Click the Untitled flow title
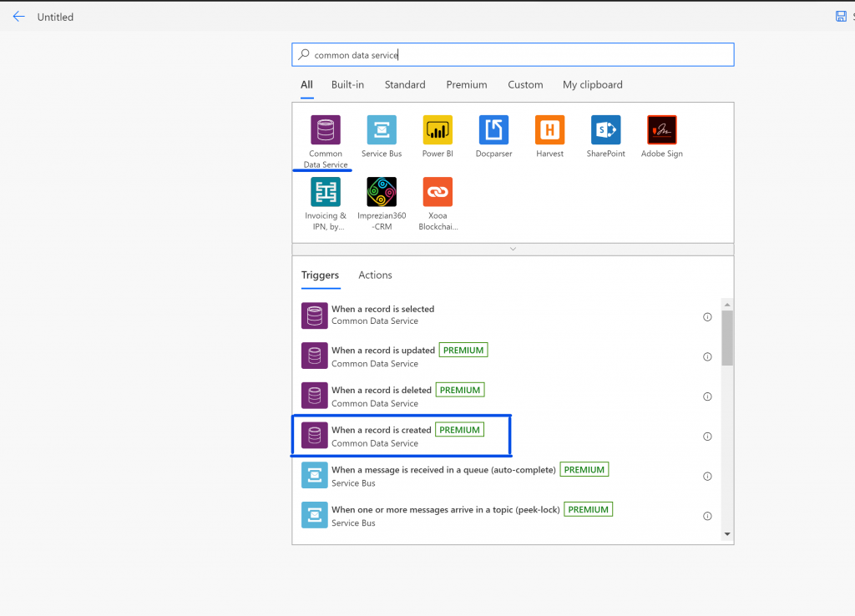This screenshot has width=855, height=616. click(55, 17)
